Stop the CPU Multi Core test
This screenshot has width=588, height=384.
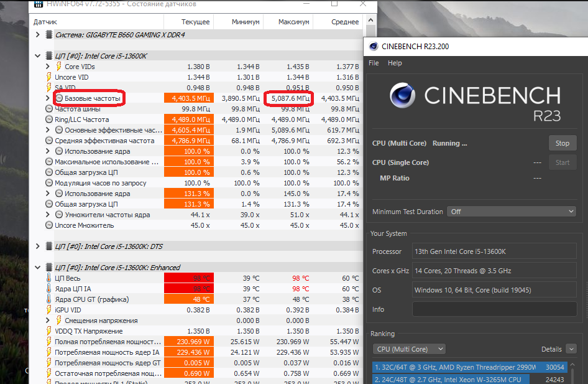(x=562, y=143)
